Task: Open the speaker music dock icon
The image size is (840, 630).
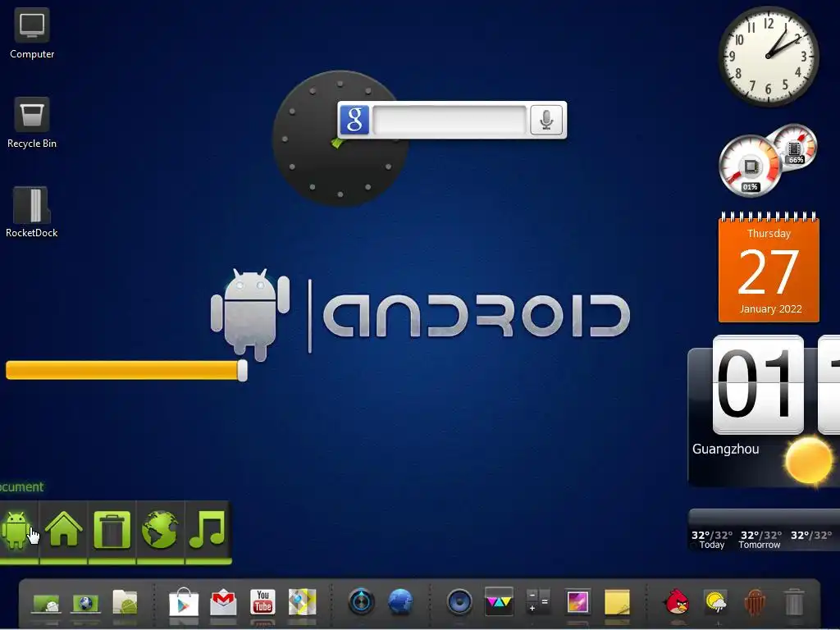Action: click(459, 601)
